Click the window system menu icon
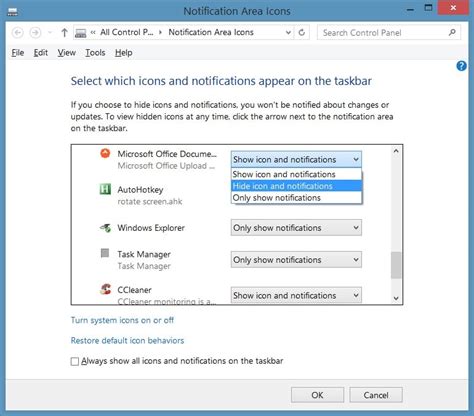This screenshot has width=474, height=416. [x=12, y=12]
